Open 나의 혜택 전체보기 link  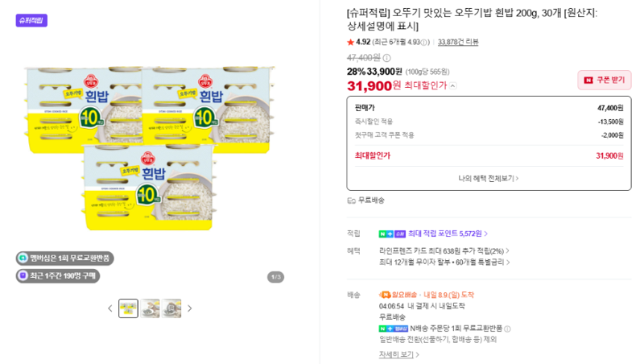[x=489, y=178]
